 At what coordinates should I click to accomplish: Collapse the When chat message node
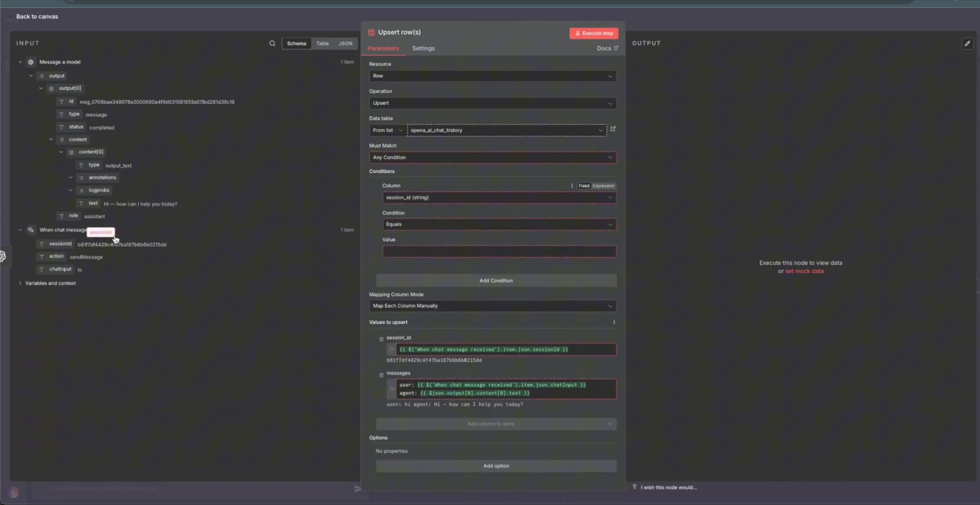point(20,230)
